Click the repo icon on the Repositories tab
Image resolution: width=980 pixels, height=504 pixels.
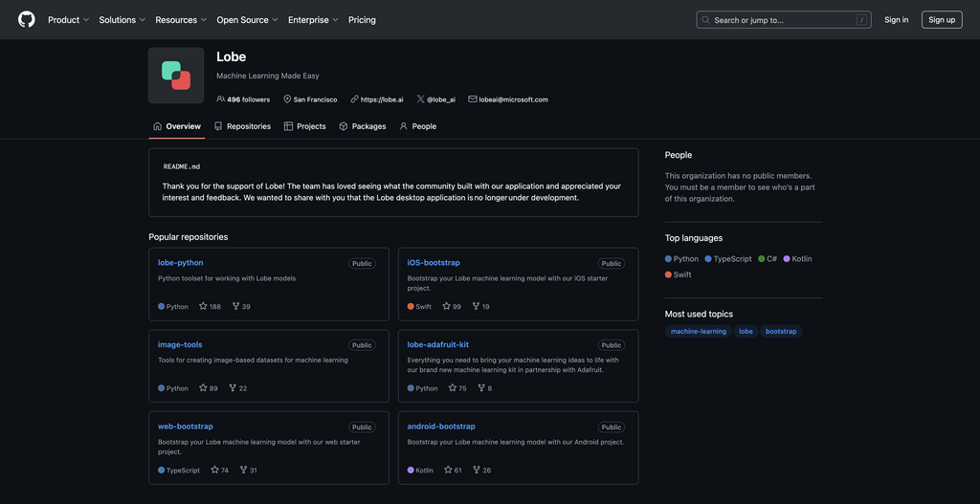[218, 126]
